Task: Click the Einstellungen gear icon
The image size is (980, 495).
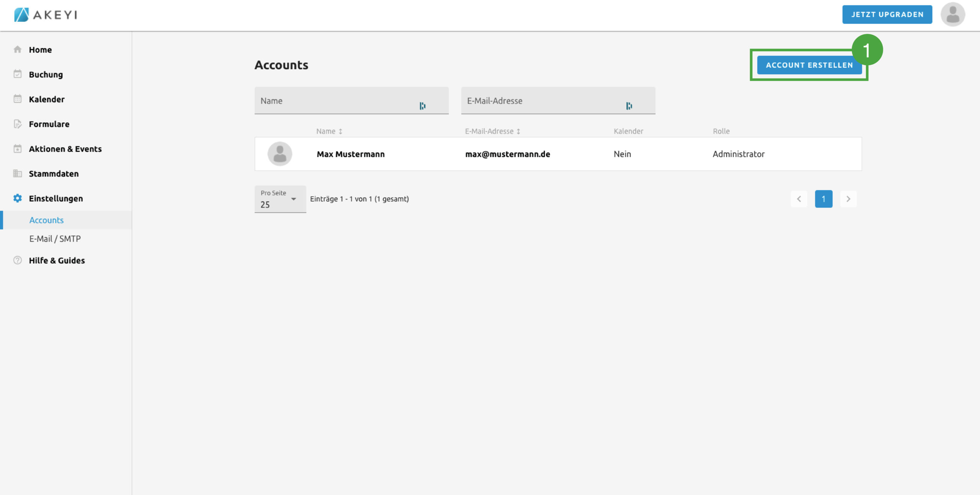Action: click(x=18, y=198)
